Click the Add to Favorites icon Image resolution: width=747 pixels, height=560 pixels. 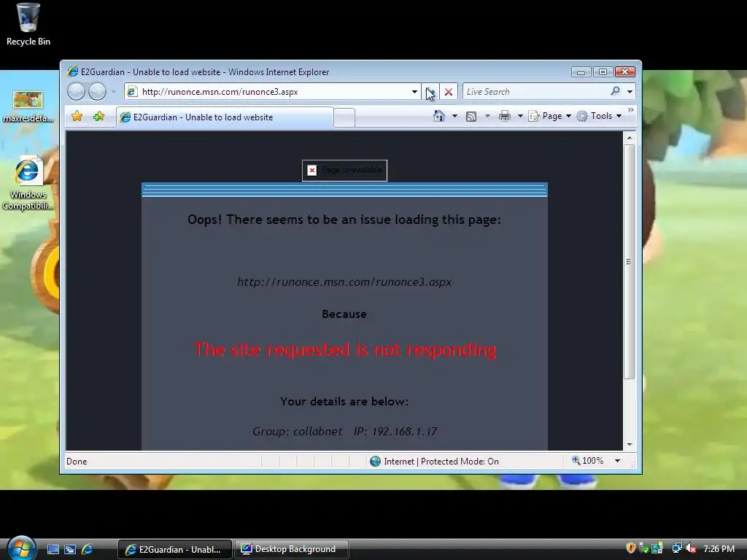(x=98, y=116)
